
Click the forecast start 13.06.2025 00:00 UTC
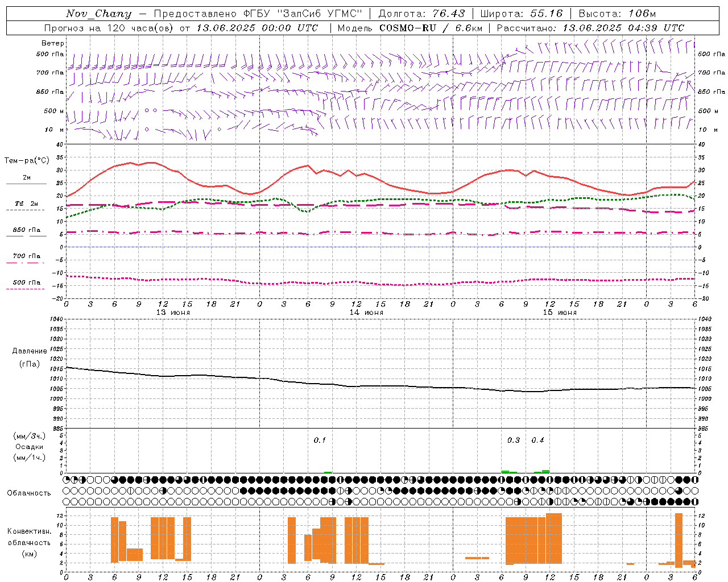click(257, 28)
